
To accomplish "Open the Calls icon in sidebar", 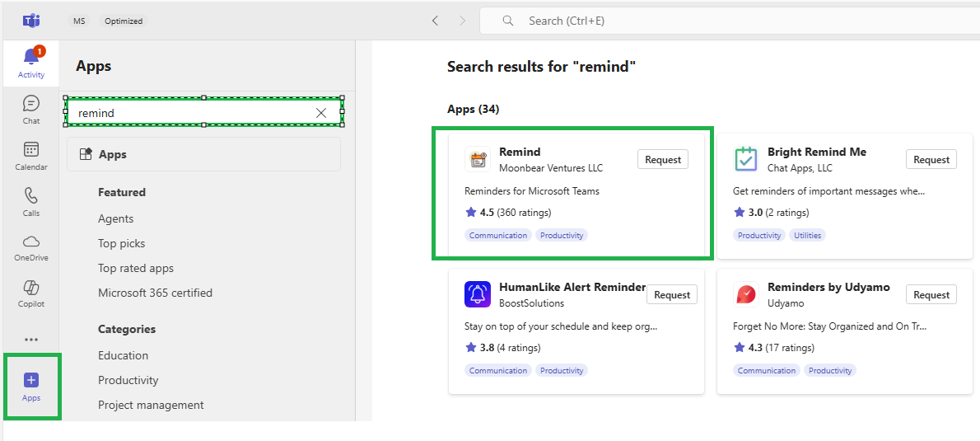I will [x=31, y=195].
